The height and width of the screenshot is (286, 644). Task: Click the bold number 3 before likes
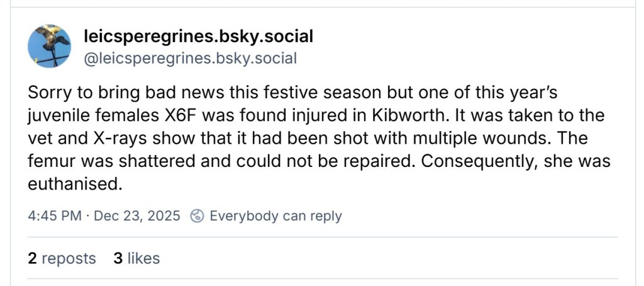click(118, 258)
